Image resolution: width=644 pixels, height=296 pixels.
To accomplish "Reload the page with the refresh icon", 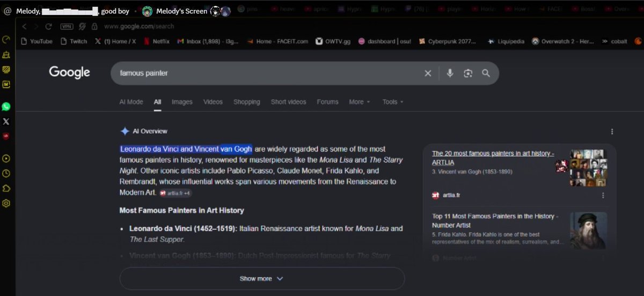I will click(49, 26).
